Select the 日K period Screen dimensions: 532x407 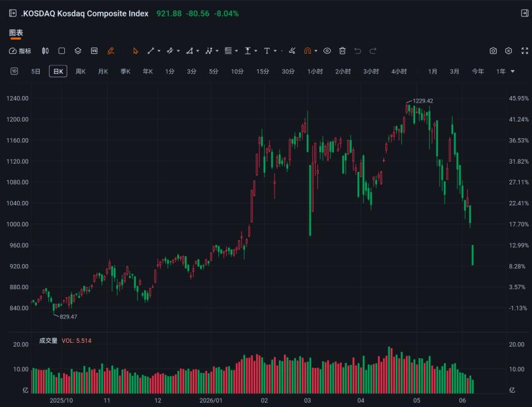click(x=58, y=71)
